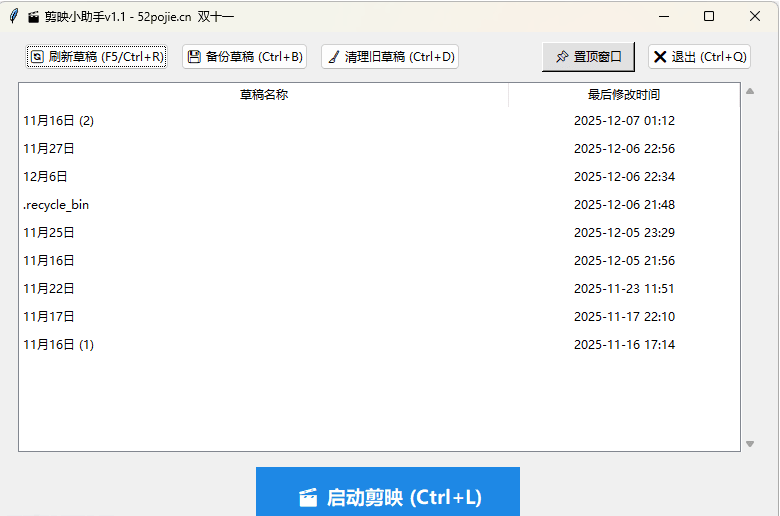The image size is (780, 516).
Task: Click the 退出 (Ctrl+Q) button
Action: click(x=699, y=57)
